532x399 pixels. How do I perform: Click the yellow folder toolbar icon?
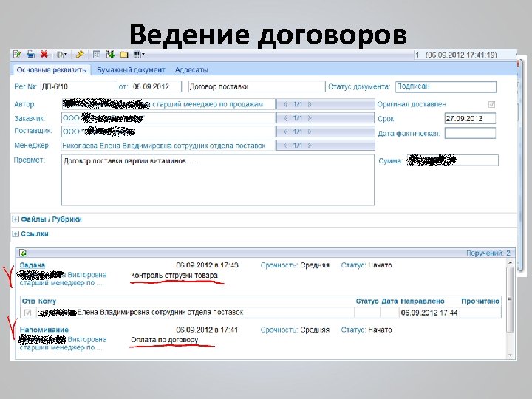point(124,54)
